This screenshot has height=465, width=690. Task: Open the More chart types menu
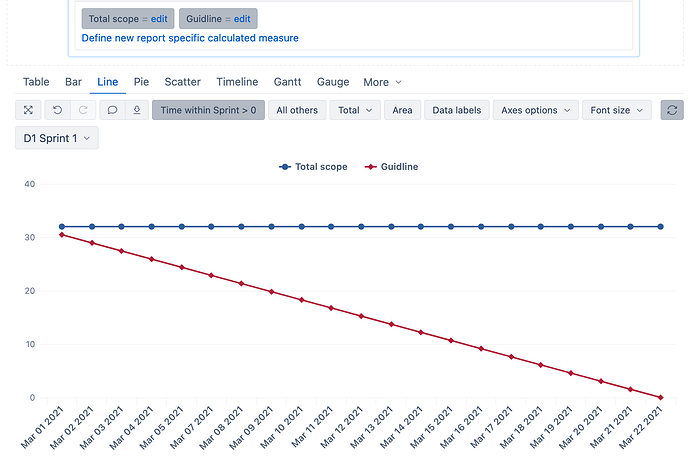click(382, 82)
